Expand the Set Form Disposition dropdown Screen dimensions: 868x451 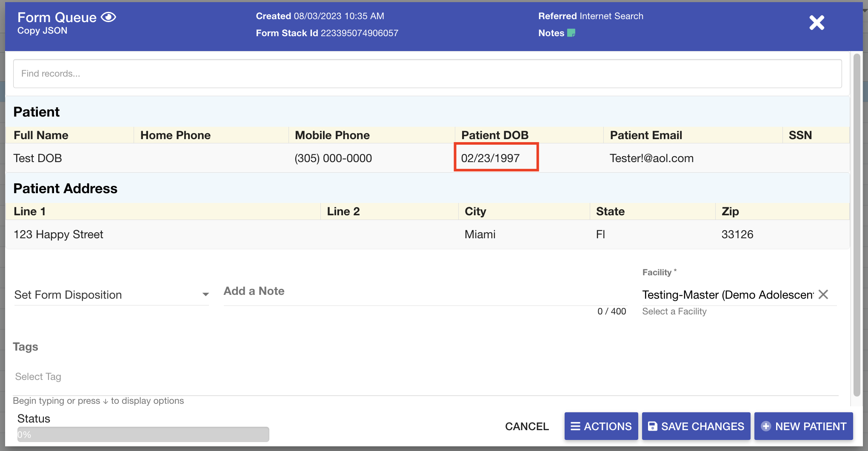point(111,295)
